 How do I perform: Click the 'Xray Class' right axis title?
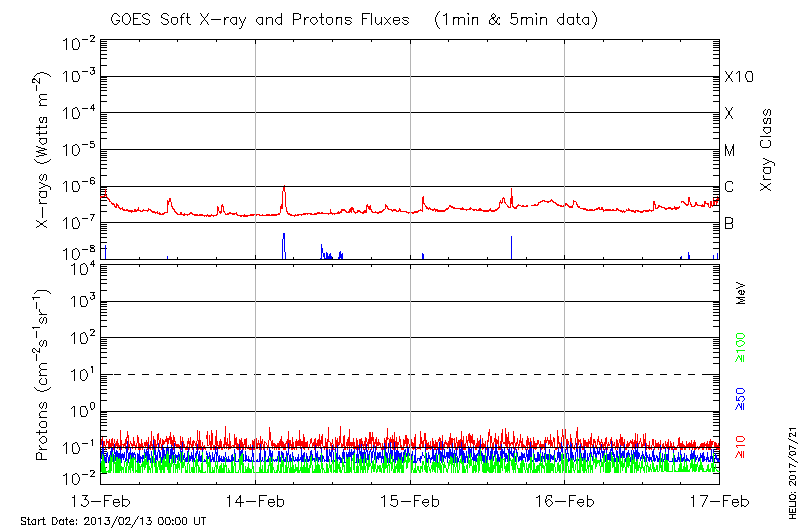coord(767,150)
